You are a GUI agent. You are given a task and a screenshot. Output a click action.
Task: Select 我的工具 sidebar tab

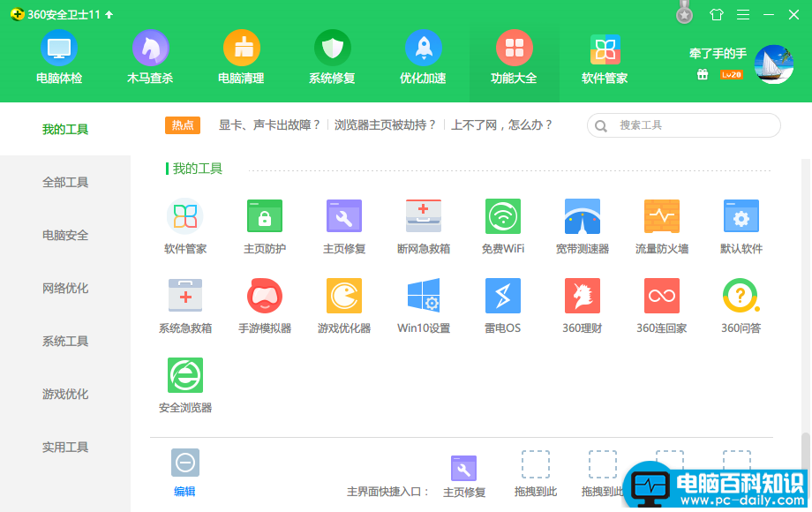pyautogui.click(x=65, y=129)
